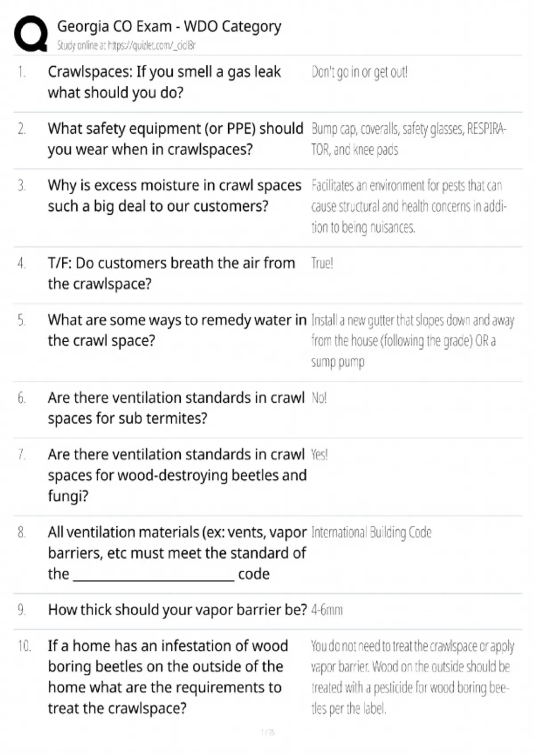Select question 10 about wood boring beetles

click(168, 677)
